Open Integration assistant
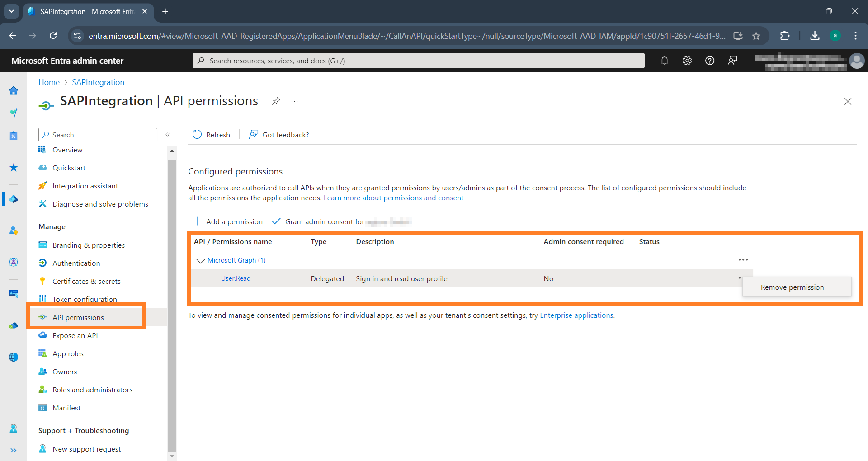 [x=85, y=186]
